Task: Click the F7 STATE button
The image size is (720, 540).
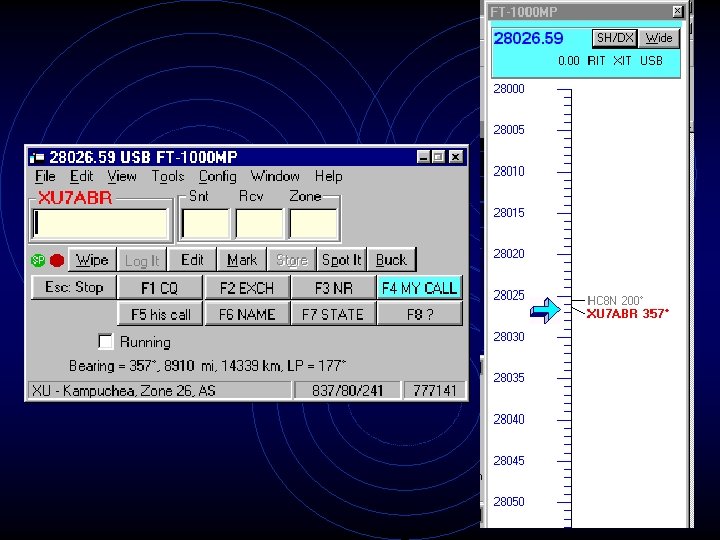Action: click(333, 314)
